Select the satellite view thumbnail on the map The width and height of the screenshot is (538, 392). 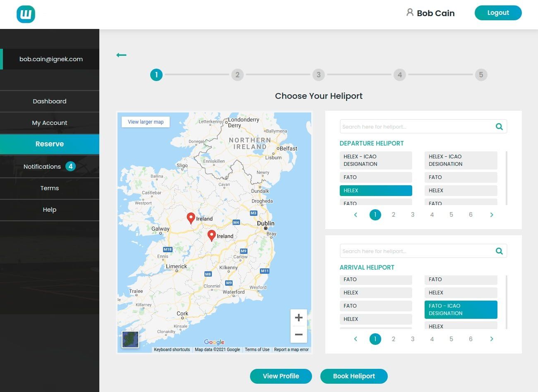(130, 339)
